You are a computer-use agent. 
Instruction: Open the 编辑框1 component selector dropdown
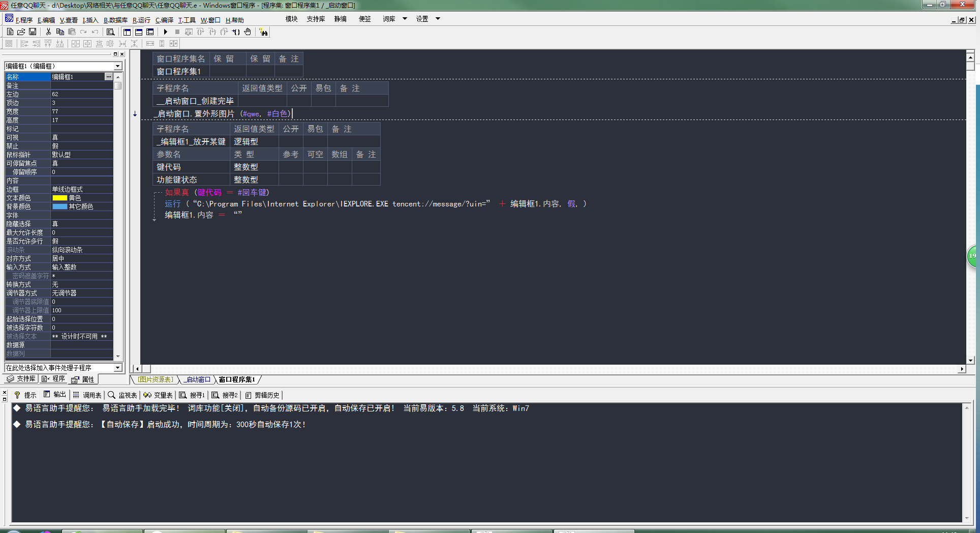point(118,66)
